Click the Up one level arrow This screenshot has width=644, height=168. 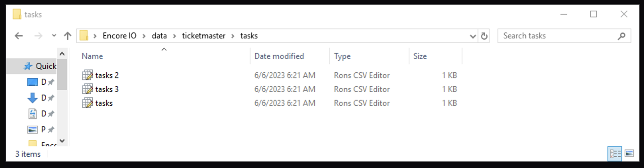pyautogui.click(x=68, y=36)
